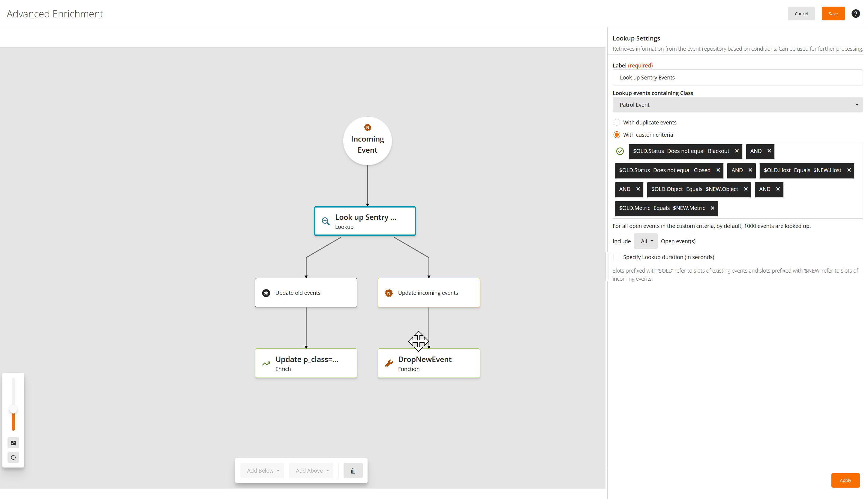This screenshot has height=499, width=868.
Task: Enable Specify Lookup duration checkbox
Action: tap(617, 257)
